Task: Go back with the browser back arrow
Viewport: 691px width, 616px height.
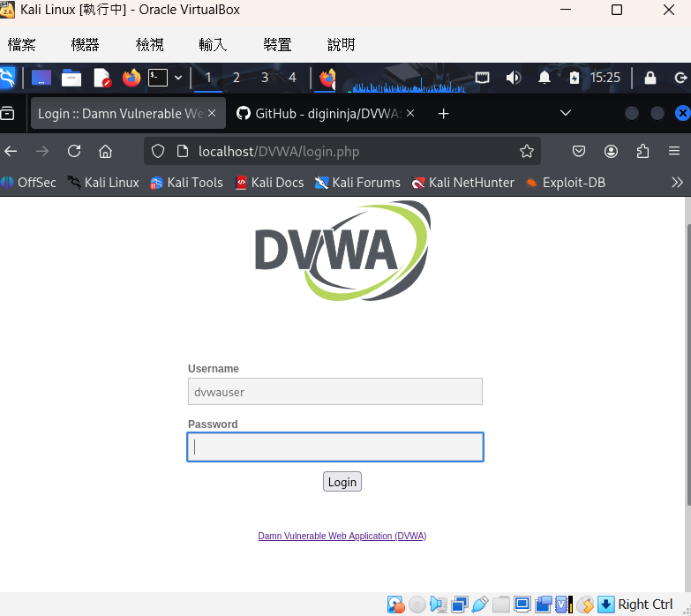Action: pos(11,152)
